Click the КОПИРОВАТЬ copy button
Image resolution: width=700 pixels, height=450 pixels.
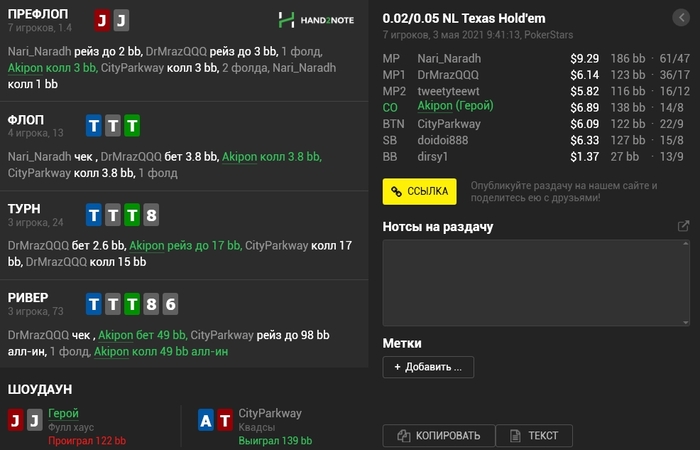(438, 435)
